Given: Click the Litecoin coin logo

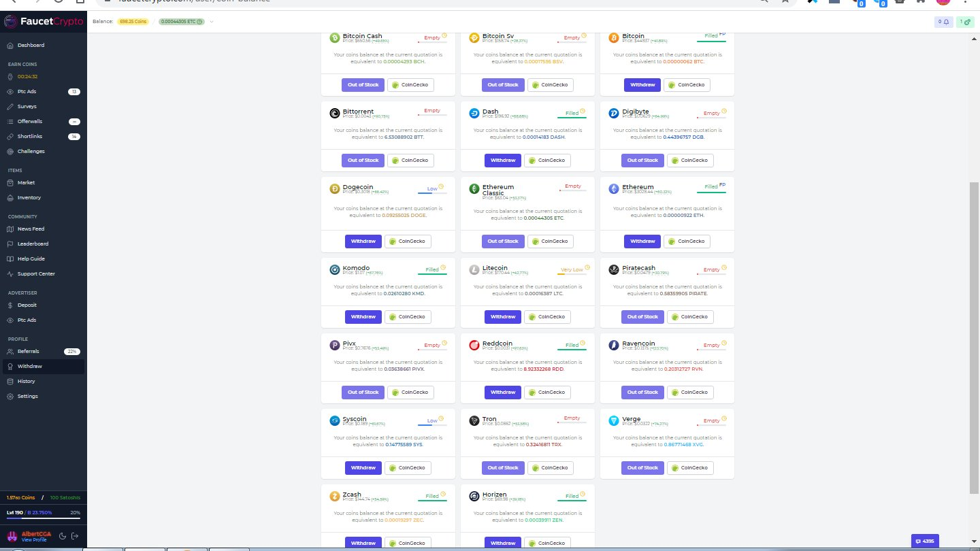Looking at the screenshot, I should [x=474, y=270].
